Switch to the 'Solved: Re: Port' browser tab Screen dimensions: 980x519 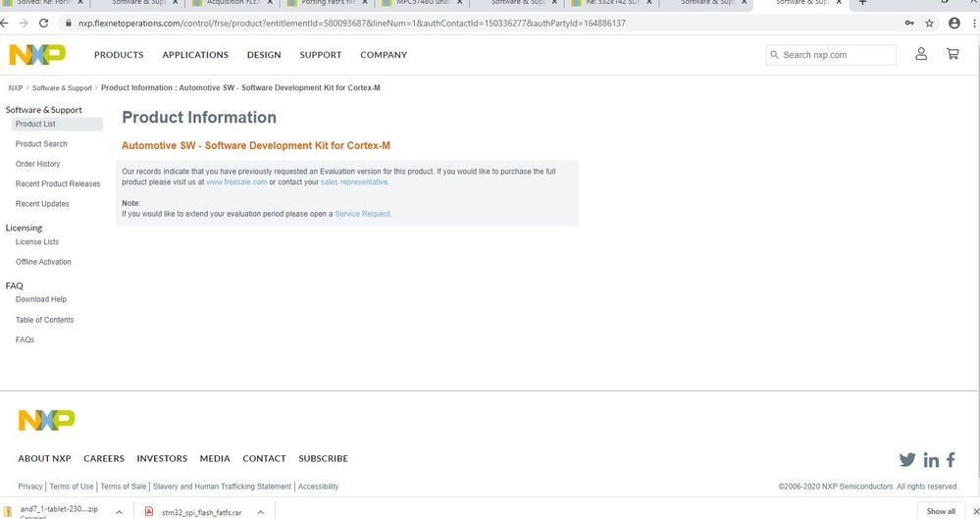(42, 3)
